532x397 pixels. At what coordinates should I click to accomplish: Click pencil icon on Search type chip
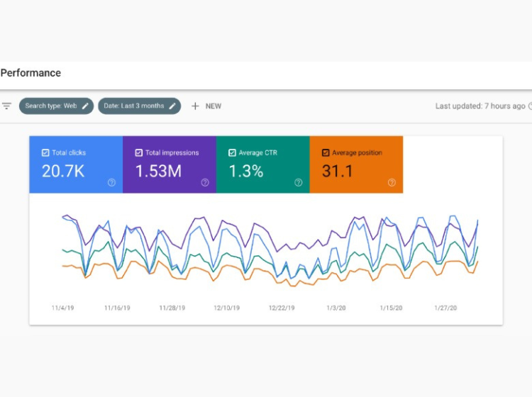(x=86, y=106)
